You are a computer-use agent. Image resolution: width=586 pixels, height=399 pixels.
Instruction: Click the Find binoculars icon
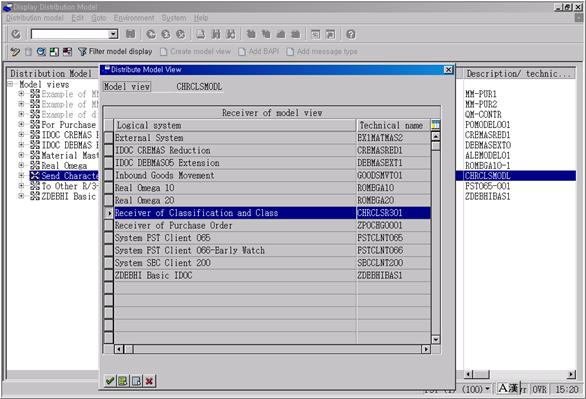[x=216, y=34]
